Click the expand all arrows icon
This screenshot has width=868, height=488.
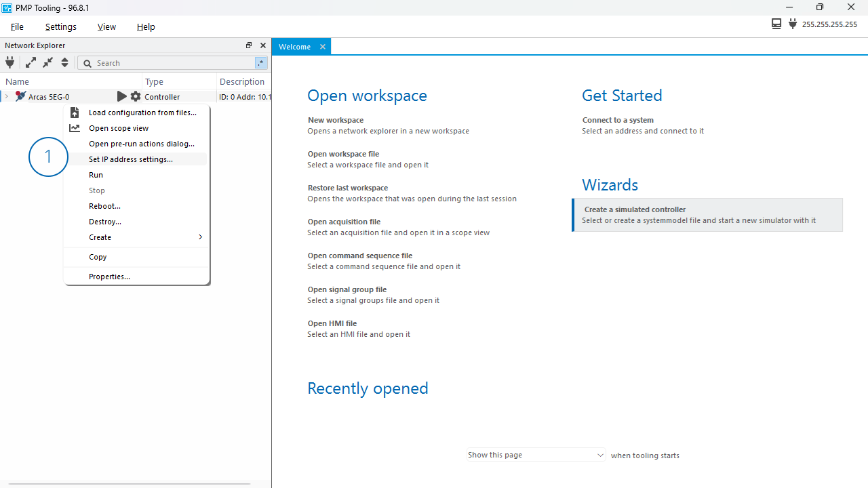[31, 62]
